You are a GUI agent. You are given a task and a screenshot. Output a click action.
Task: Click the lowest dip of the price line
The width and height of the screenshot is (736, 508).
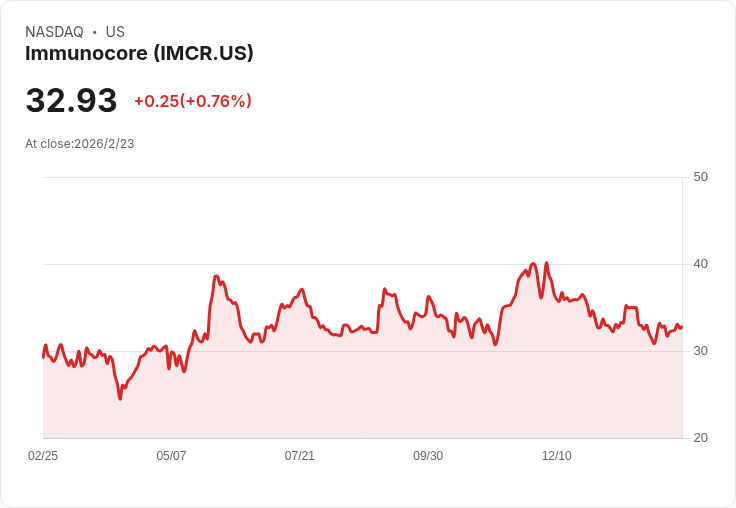coord(120,399)
